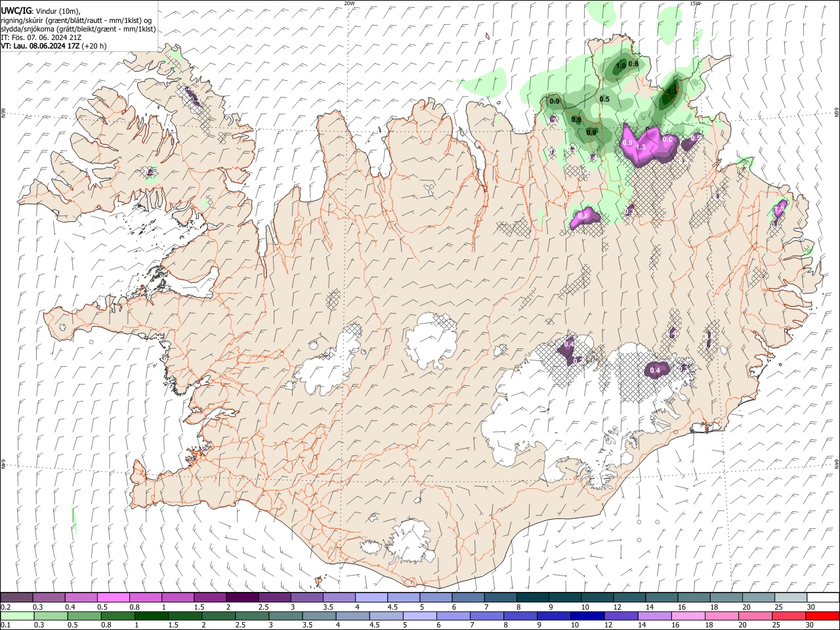This screenshot has height=630, width=840.
Task: Choose the 0.5–0.8 green swatch in lower legend row
Action: click(x=84, y=616)
